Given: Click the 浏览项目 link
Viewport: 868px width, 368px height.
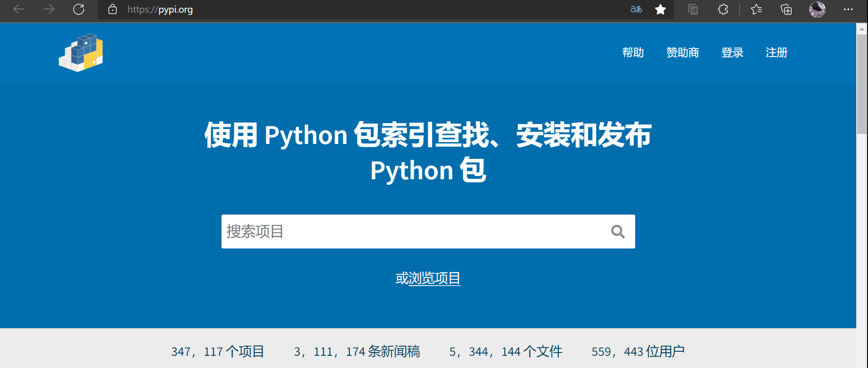Looking at the screenshot, I should coord(434,278).
